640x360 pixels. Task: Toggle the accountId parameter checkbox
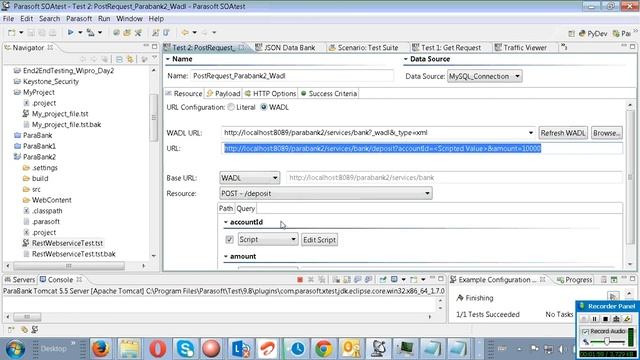[x=229, y=240]
